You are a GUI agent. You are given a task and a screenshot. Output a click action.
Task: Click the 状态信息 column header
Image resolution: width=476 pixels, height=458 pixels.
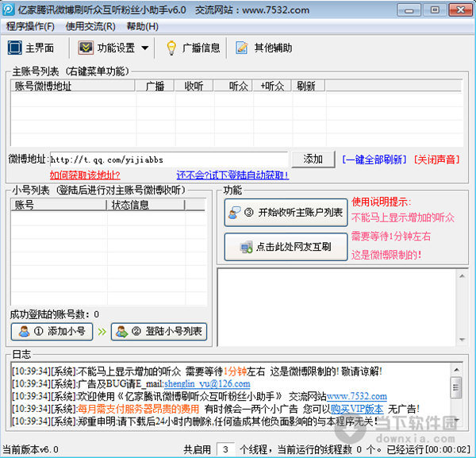tap(146, 205)
